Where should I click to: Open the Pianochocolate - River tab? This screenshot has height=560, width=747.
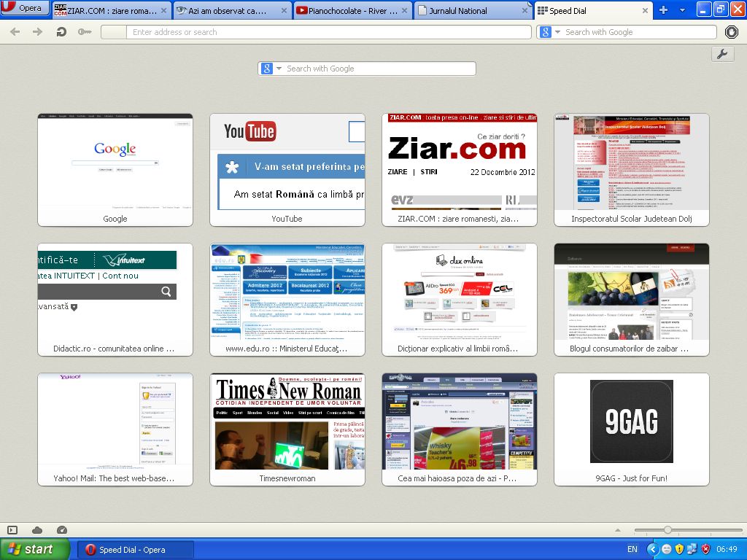click(x=352, y=10)
